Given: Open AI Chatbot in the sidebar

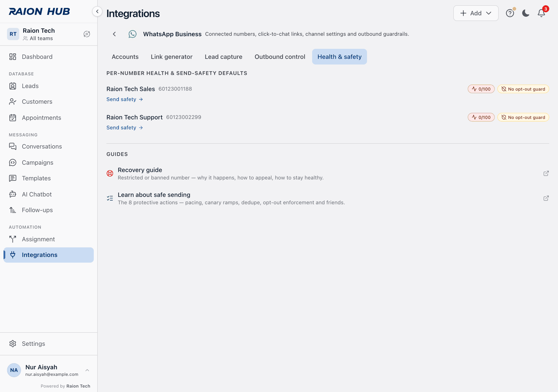Looking at the screenshot, I should (48, 194).
